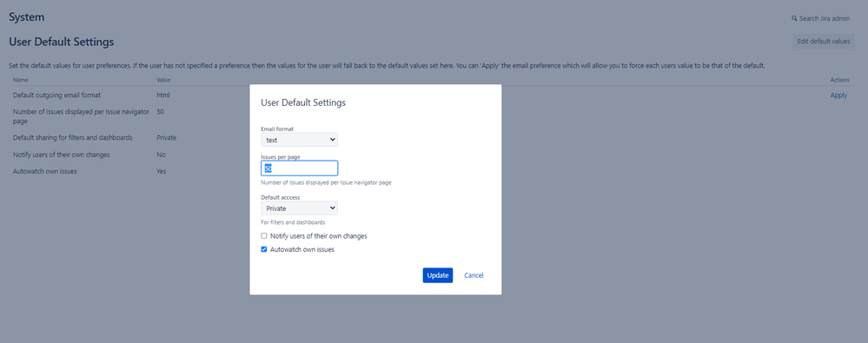
Task: Click the 'Value' column header
Action: (163, 80)
